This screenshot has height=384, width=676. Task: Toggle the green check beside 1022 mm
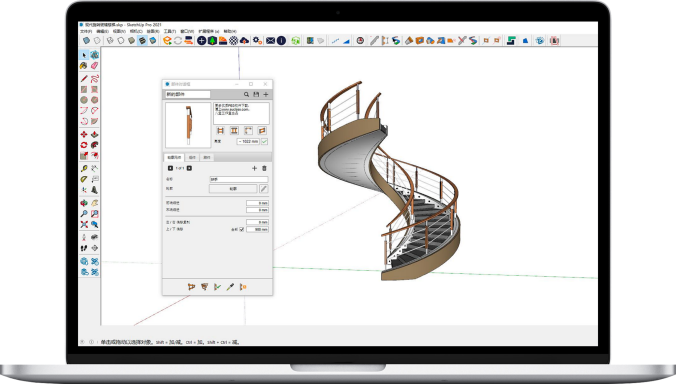point(264,141)
